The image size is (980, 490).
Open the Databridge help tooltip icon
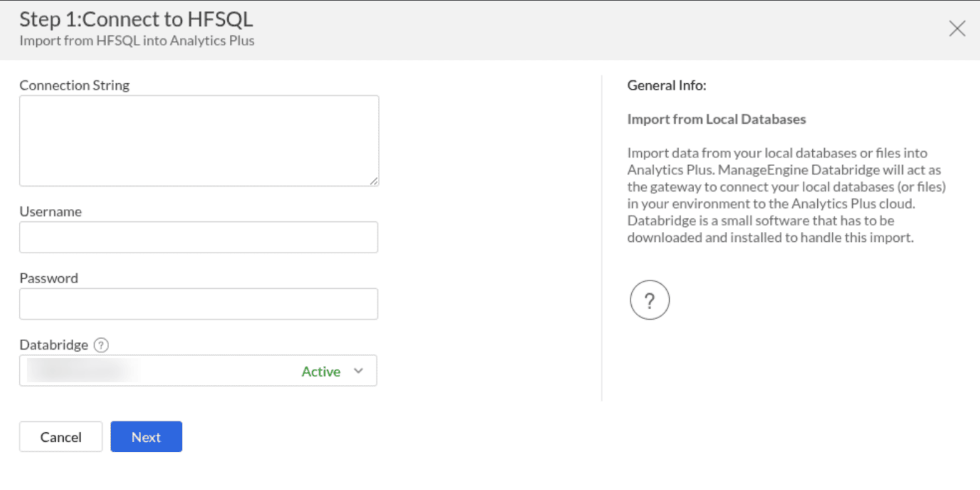[101, 345]
